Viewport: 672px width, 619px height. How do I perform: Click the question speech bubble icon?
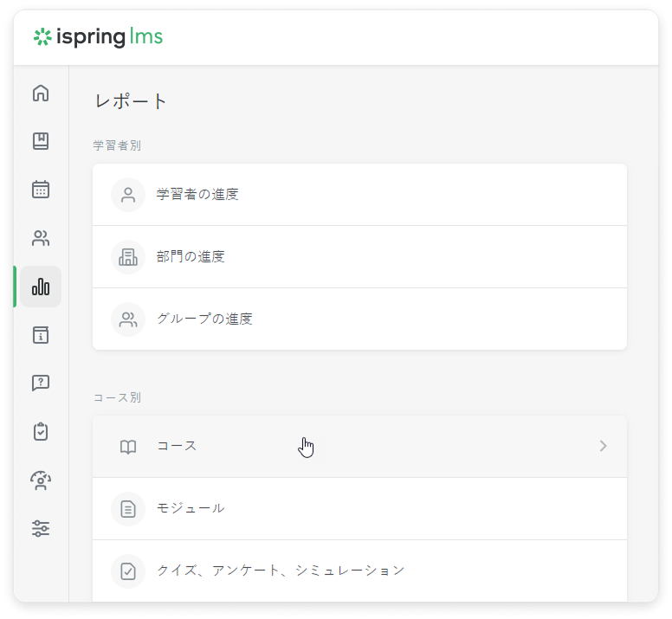[41, 383]
